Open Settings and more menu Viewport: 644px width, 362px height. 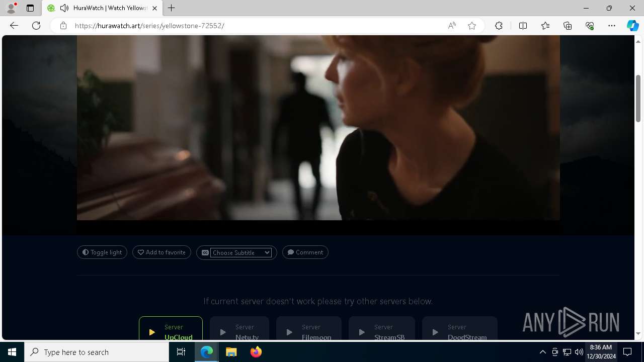[x=612, y=26]
